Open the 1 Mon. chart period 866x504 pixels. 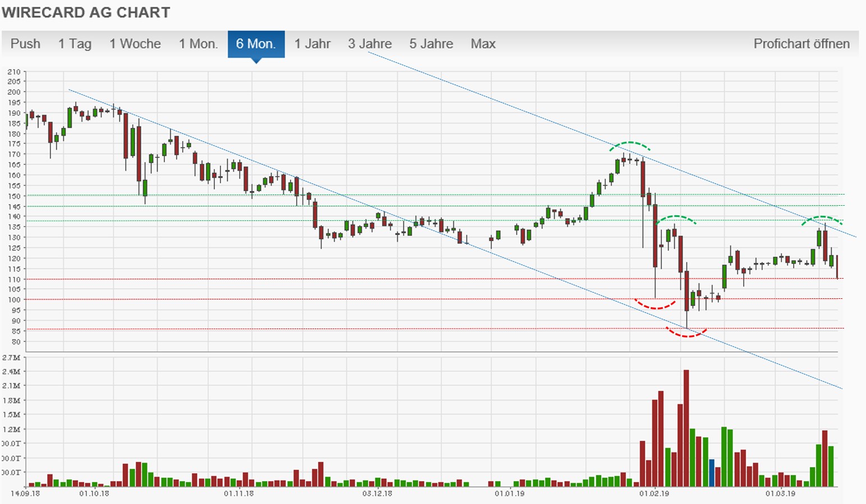click(199, 44)
